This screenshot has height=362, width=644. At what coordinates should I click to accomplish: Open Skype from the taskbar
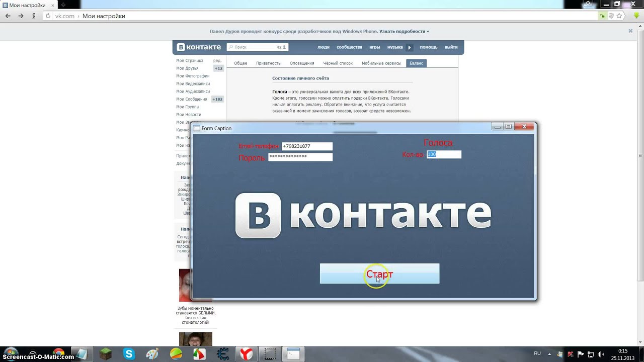pyautogui.click(x=129, y=354)
